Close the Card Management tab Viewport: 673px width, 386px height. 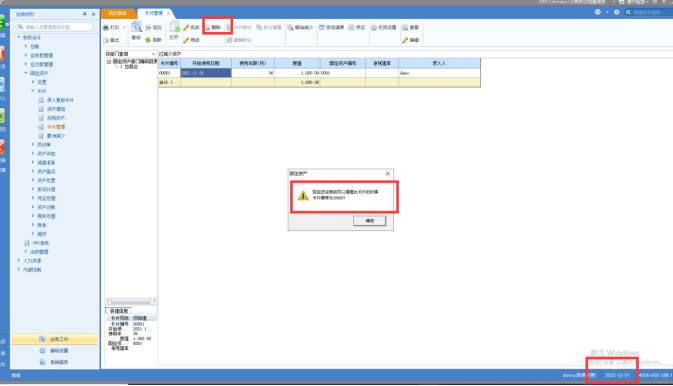click(x=168, y=13)
